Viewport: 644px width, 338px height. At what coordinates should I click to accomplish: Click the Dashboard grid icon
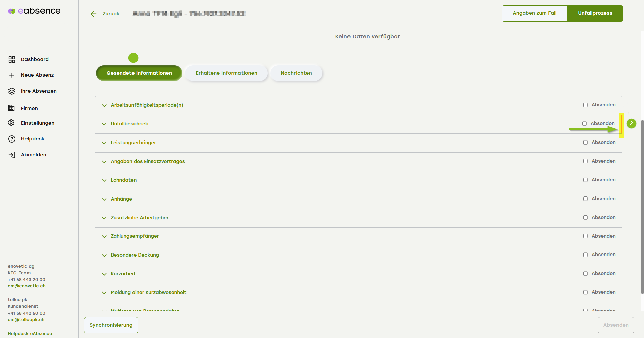tap(12, 59)
